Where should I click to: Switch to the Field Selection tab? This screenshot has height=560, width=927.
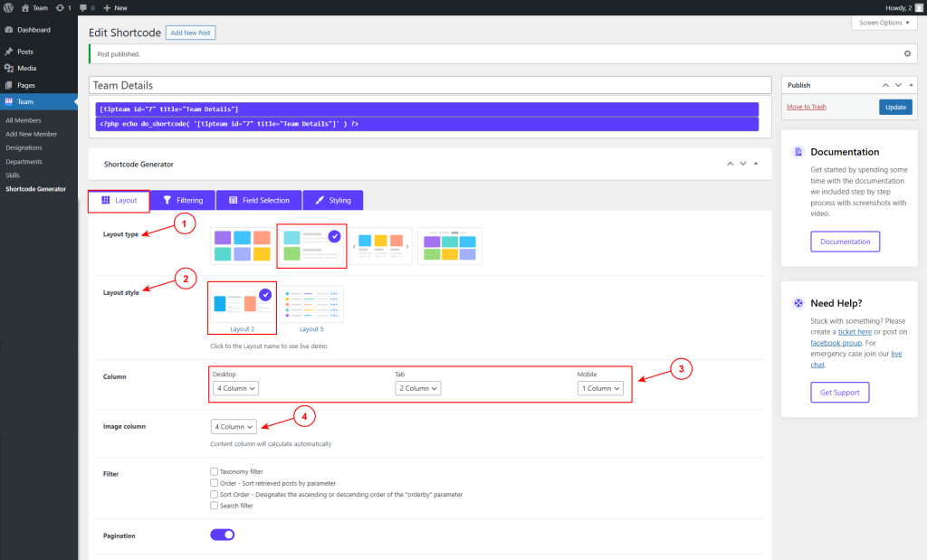click(259, 200)
